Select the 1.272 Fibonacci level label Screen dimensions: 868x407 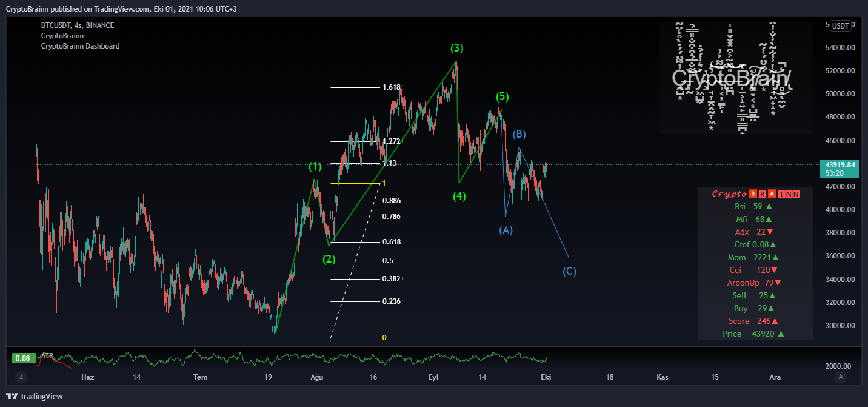point(391,141)
